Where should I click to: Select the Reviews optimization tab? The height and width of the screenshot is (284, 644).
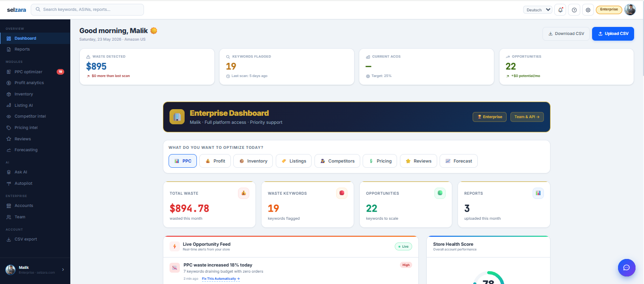pos(418,161)
